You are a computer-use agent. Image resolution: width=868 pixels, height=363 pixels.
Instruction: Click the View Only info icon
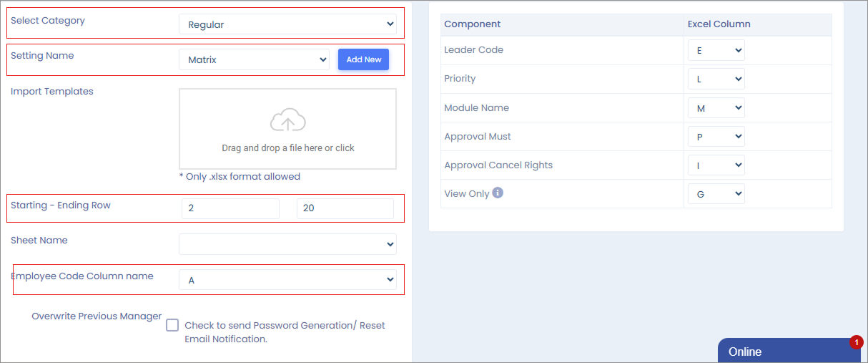tap(498, 193)
